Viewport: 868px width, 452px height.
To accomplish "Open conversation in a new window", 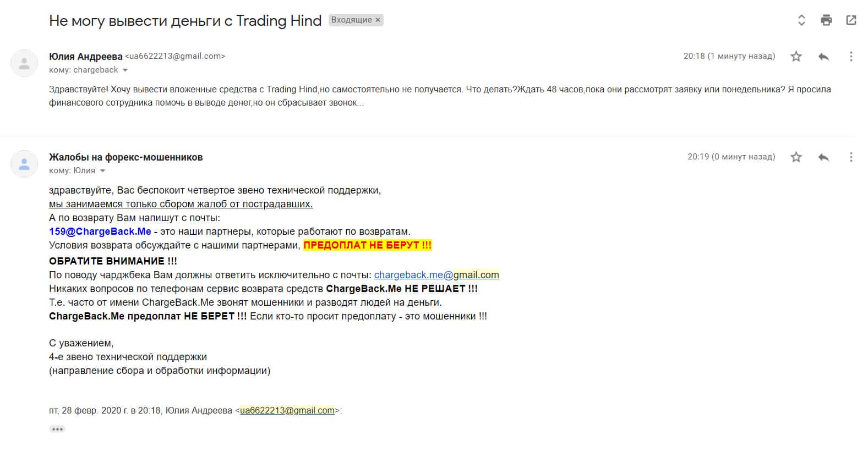I will point(851,20).
